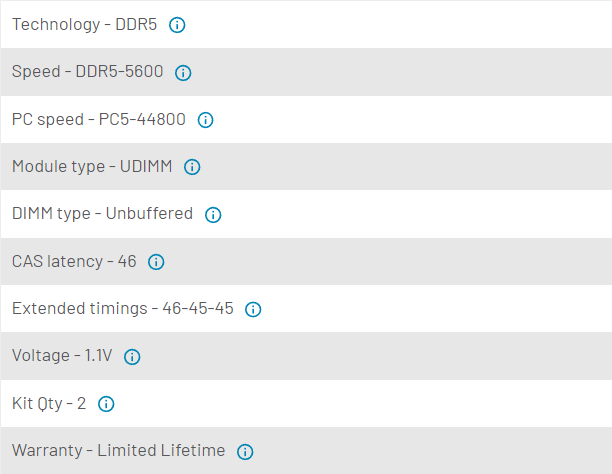Click the DIMM type - Unbuffered text
612x474 pixels.
pyautogui.click(x=102, y=214)
